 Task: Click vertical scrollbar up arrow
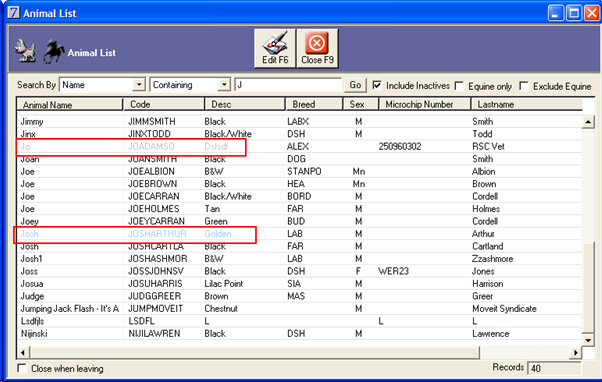(x=588, y=122)
